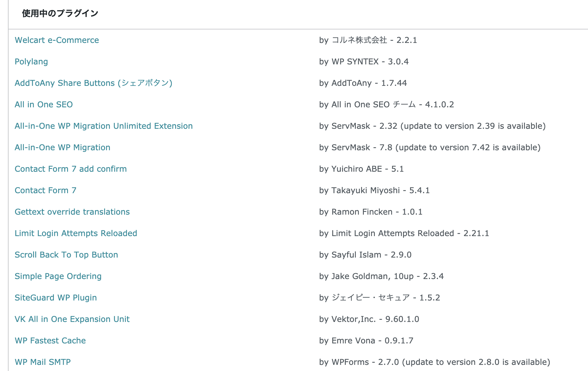
Task: Open All-in-One WP Migration Unlimited Extension link
Action: point(104,126)
